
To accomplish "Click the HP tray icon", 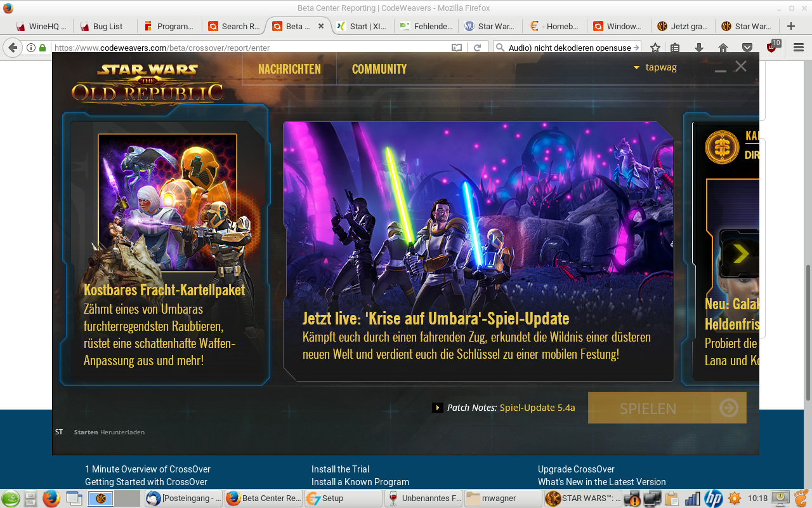I will (x=714, y=498).
